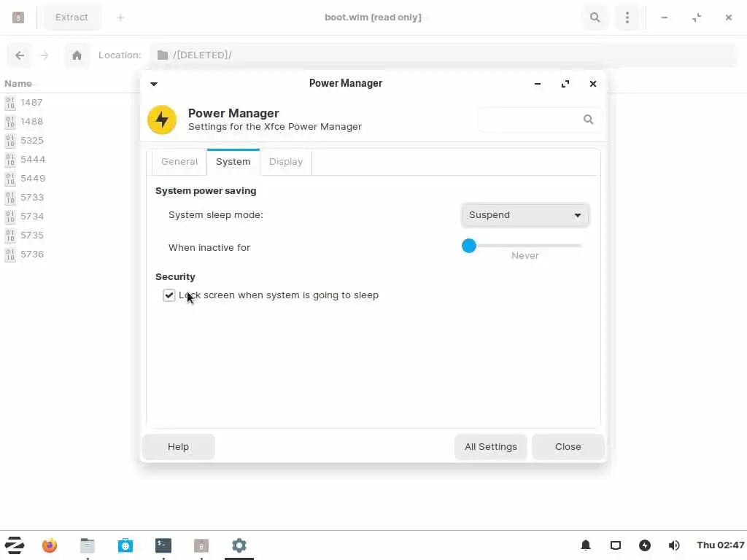Restore the boot.wim archive window size
Image resolution: width=747 pixels, height=560 pixels.
(x=697, y=17)
